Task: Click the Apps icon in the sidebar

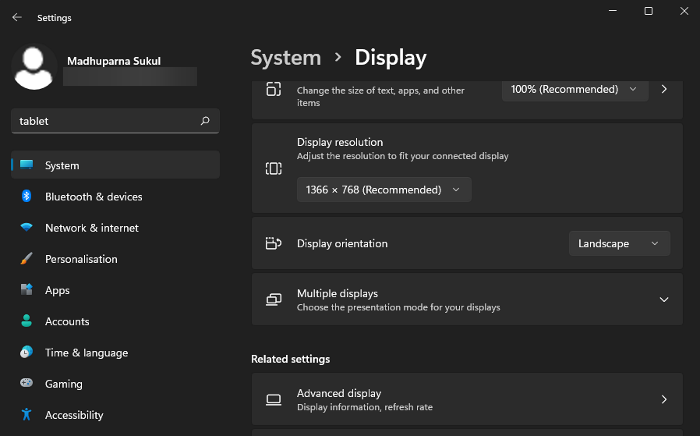Action: click(26, 290)
